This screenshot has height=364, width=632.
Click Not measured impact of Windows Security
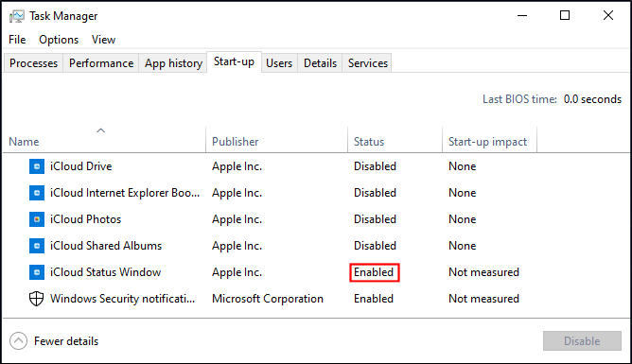(483, 299)
